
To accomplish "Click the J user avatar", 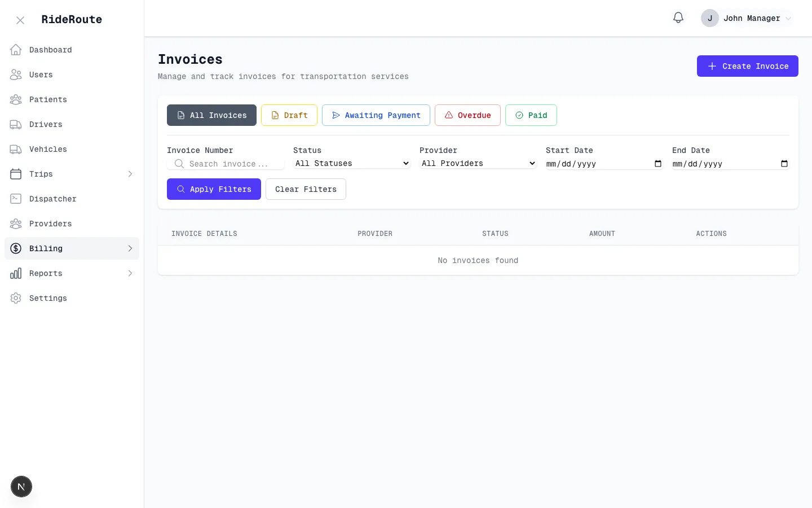I will click(710, 18).
